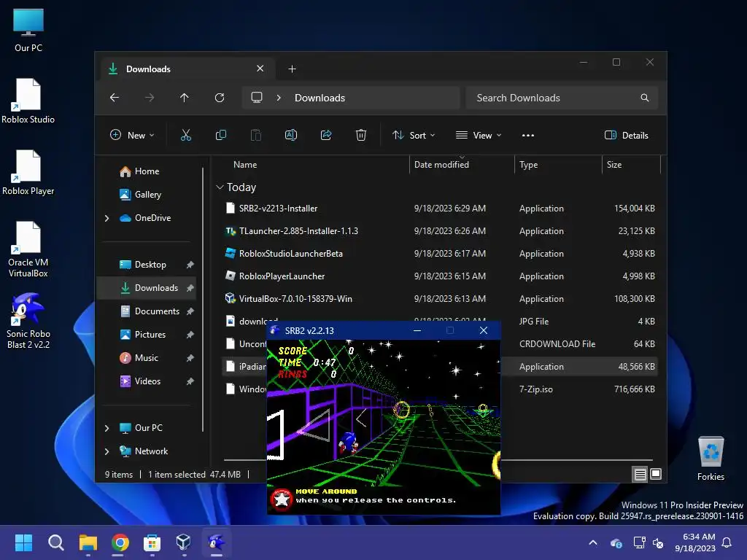Click the Cut scissors icon
This screenshot has height=560, width=747.
[x=186, y=135]
